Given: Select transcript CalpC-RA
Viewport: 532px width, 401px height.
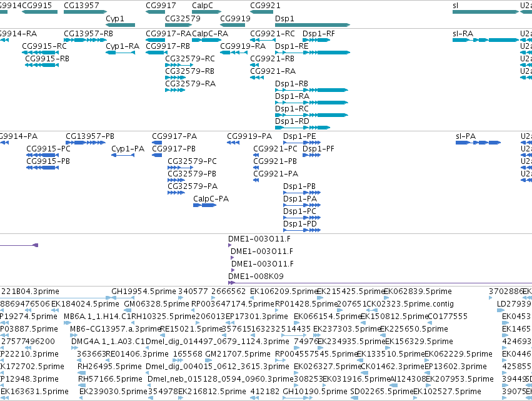Looking at the screenshot, I should pos(207,40).
